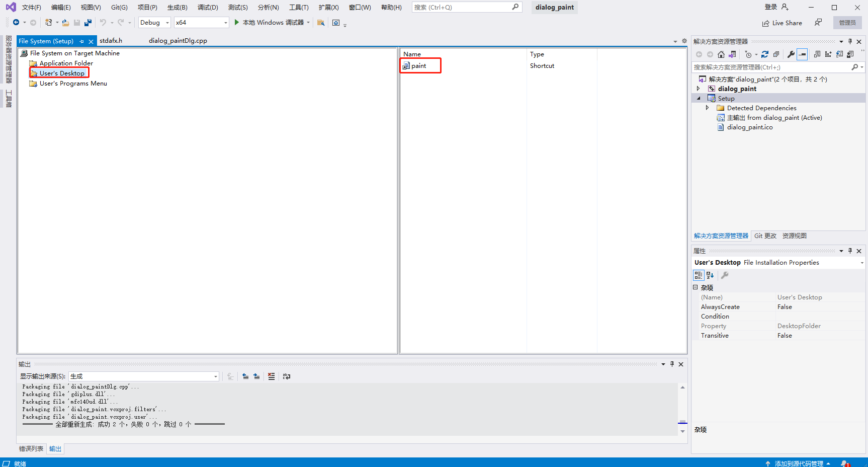Open Properties wrench icon in Solution Explorer
Image resolution: width=868 pixels, height=467 pixels.
pos(791,54)
